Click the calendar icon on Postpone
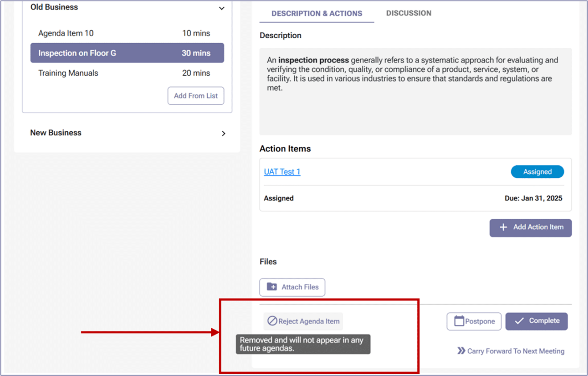The height and width of the screenshot is (376, 588). 459,321
